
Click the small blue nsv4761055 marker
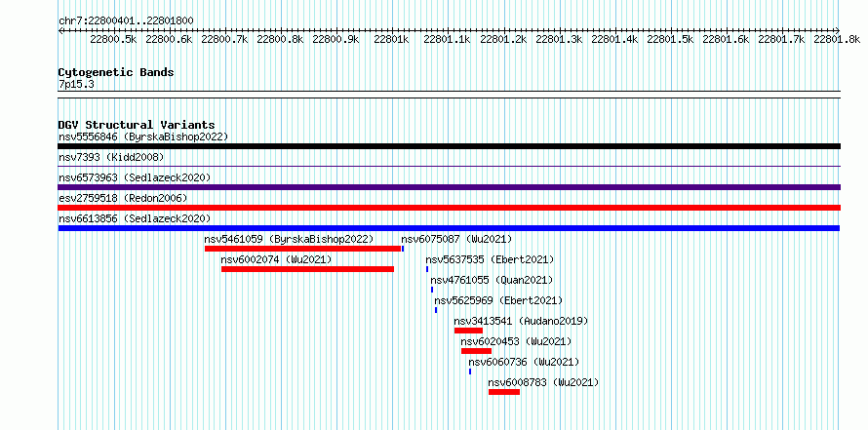click(432, 290)
